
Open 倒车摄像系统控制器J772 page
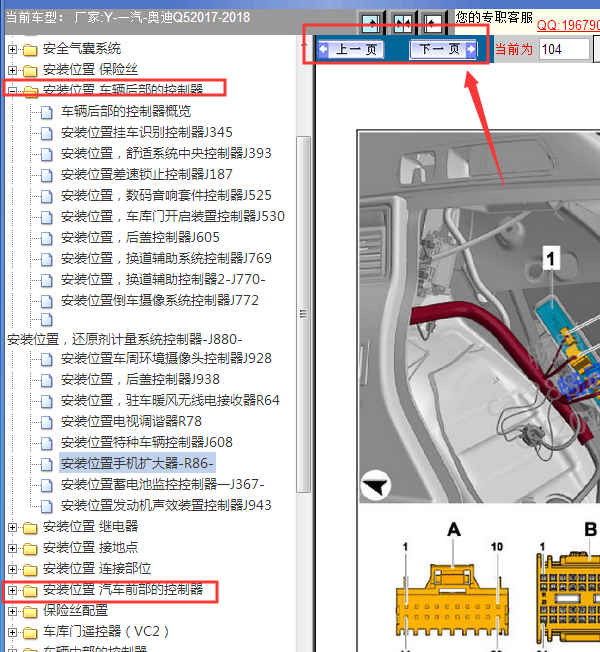point(160,300)
